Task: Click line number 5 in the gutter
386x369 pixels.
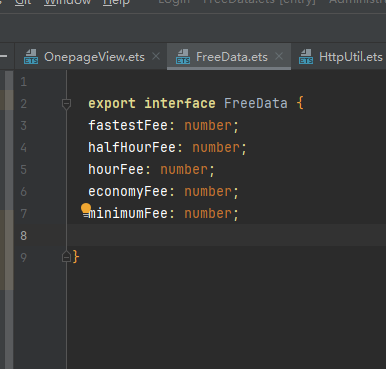Action: coord(23,170)
